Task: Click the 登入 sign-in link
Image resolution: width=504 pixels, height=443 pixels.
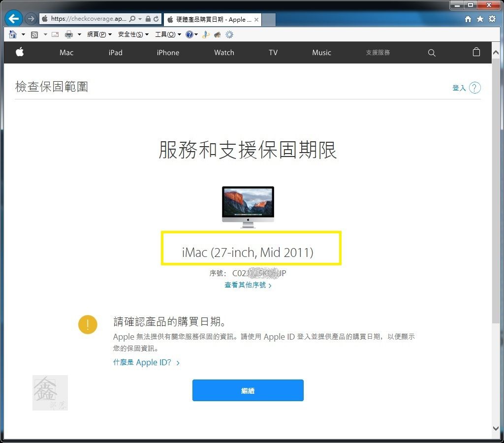Action: [x=459, y=88]
